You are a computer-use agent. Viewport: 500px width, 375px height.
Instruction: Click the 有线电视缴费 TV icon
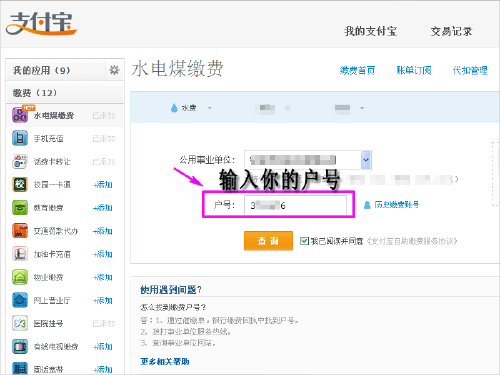tap(20, 346)
